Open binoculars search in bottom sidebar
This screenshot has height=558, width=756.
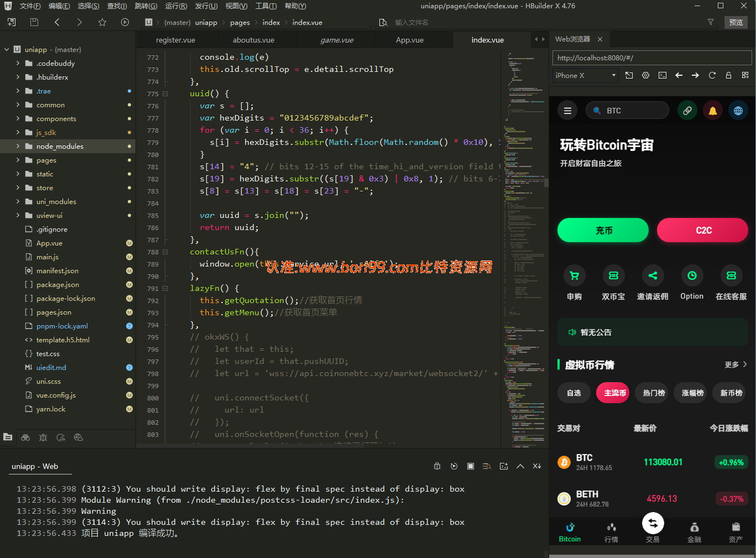click(x=25, y=437)
